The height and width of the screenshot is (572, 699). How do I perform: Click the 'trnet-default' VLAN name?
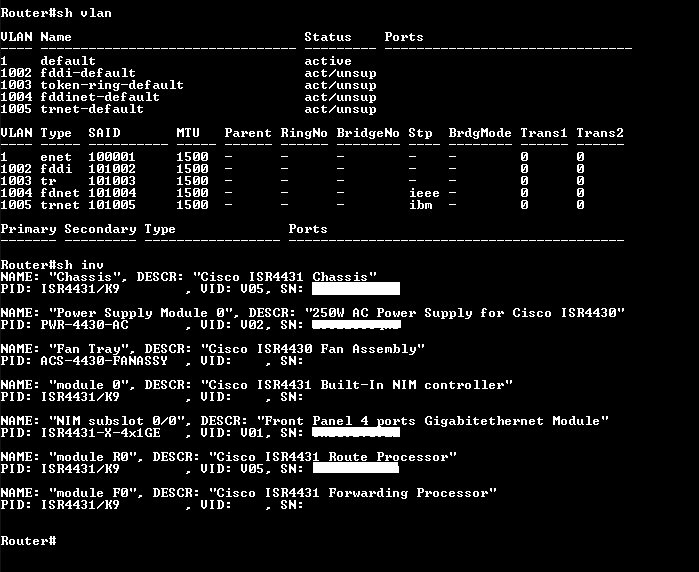tap(92, 109)
